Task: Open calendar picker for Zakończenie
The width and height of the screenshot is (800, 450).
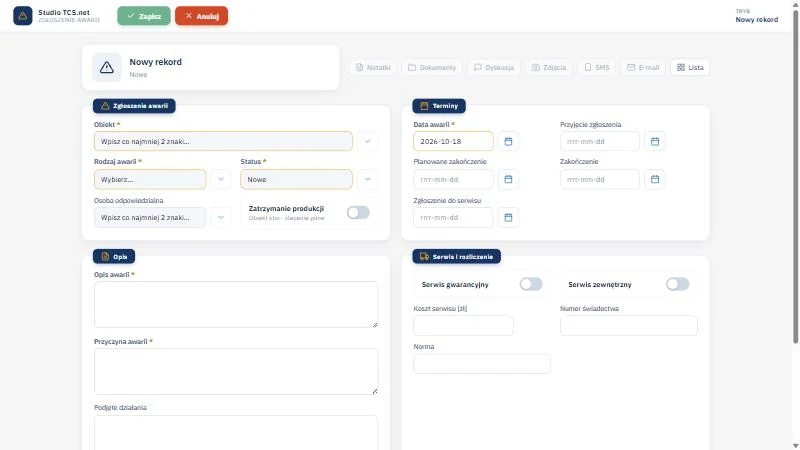Action: 655,179
